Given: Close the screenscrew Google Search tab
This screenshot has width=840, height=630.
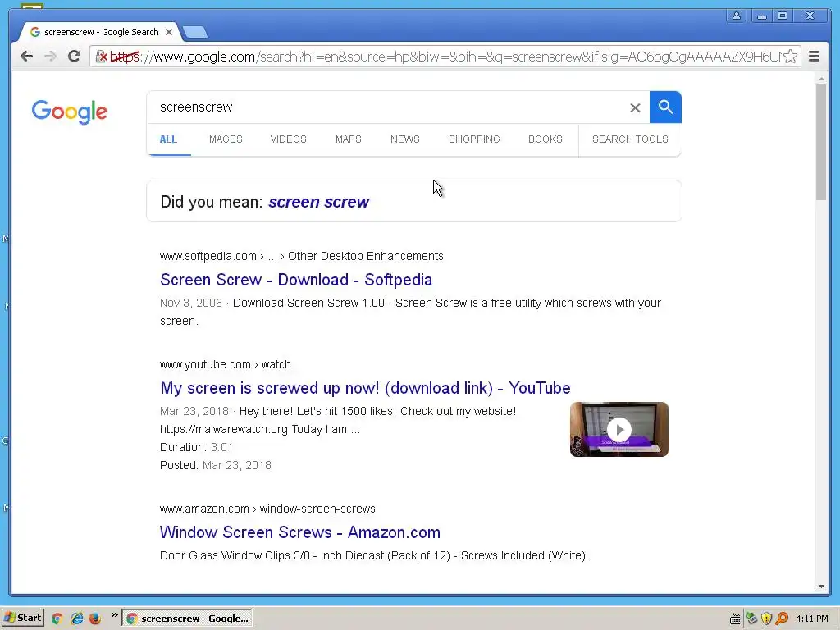Looking at the screenshot, I should tap(169, 32).
